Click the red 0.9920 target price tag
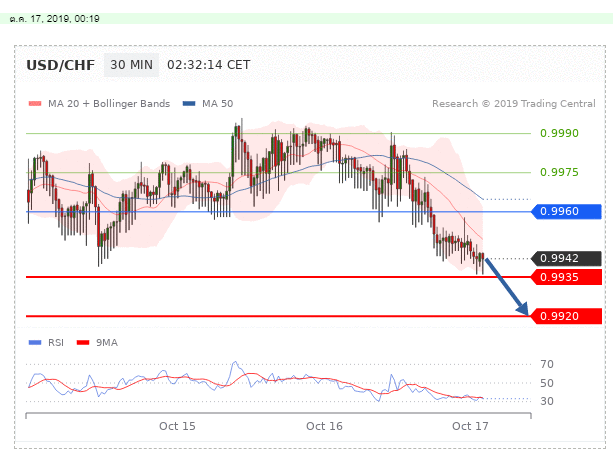Viewport: 613px width, 457px height. [566, 316]
